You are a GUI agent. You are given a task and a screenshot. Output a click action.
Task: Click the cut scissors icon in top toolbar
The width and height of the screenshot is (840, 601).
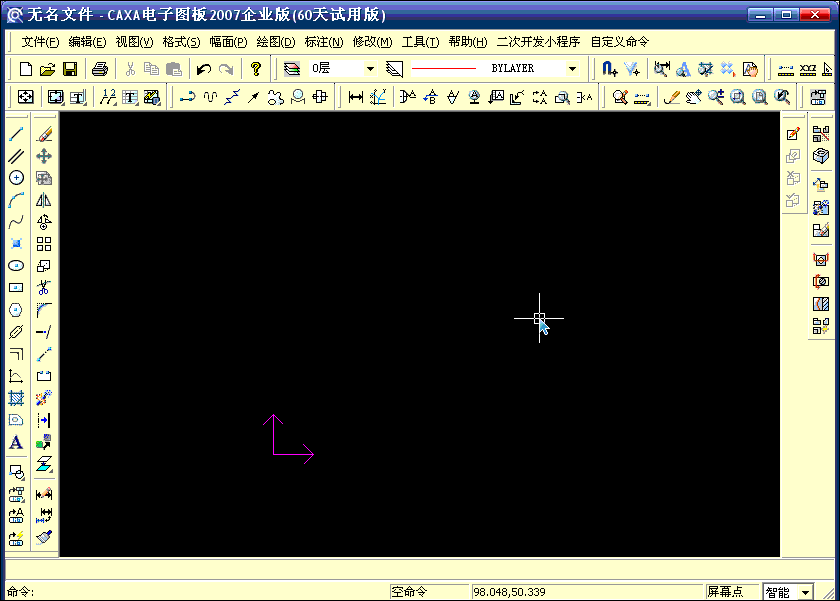coord(130,69)
